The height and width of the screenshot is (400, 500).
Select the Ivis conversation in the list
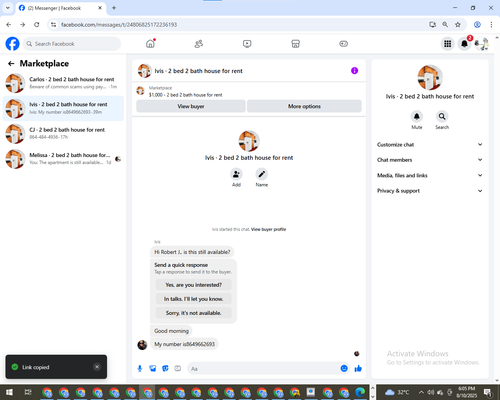coord(63,108)
